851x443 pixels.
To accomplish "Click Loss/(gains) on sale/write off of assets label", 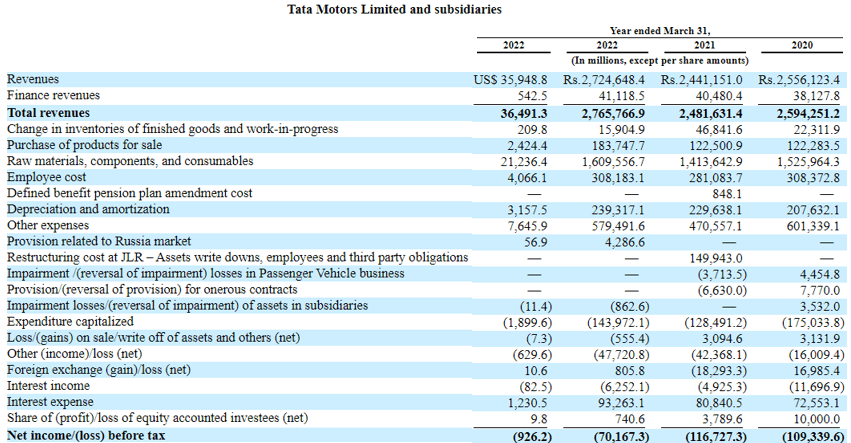I will click(153, 337).
